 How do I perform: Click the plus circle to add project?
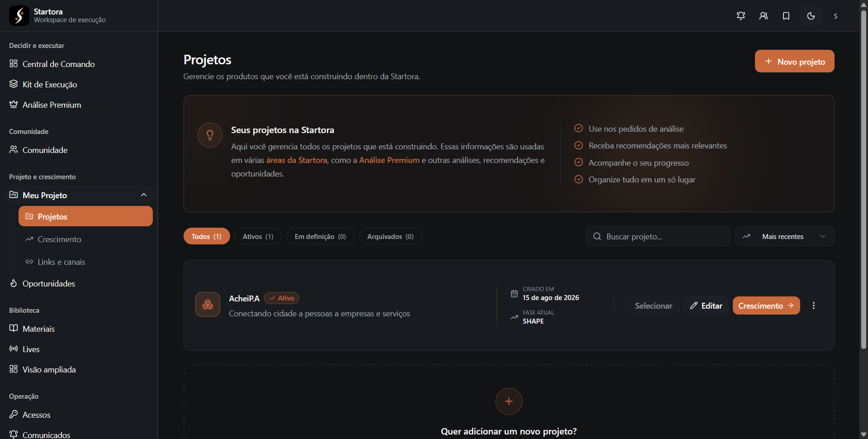(509, 401)
